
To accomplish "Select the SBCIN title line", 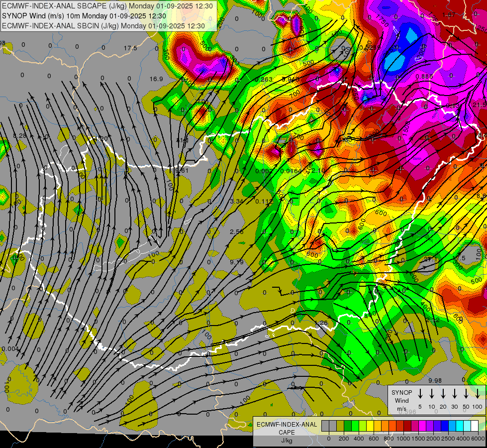I will click(103, 26).
